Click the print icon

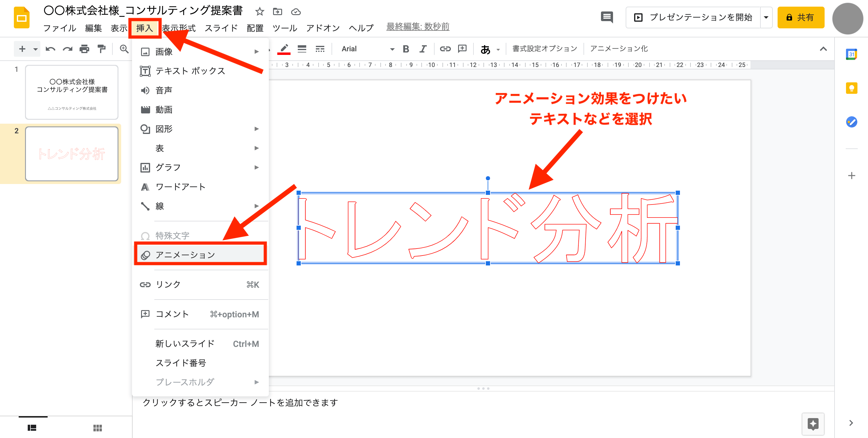(x=84, y=49)
